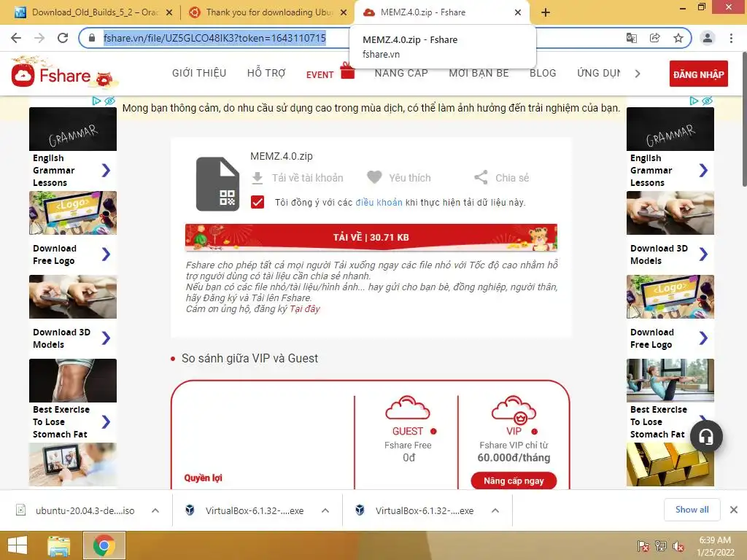Screen dimensions: 747x560
Task: Expand options for first VirtualBox-6.1.32 exe download
Action: (x=325, y=510)
